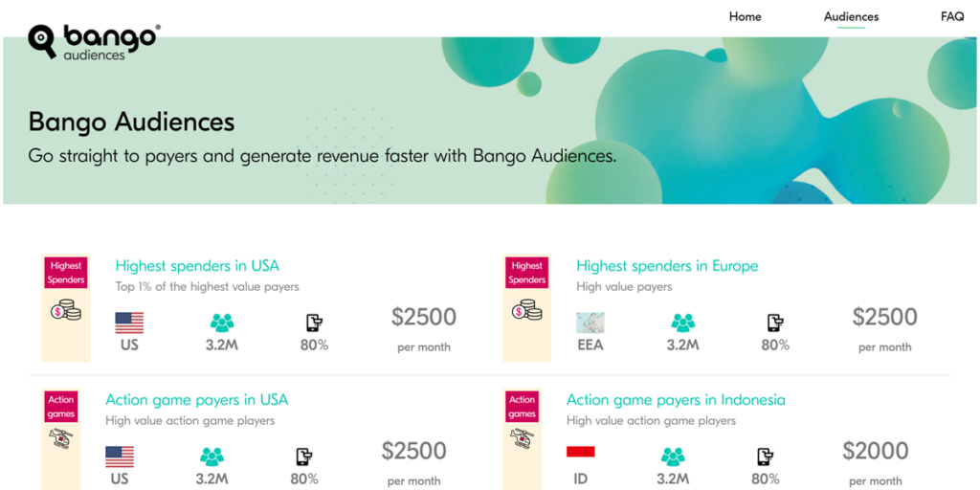
Task: Click US flag in Action game payers USA
Action: pos(120,457)
